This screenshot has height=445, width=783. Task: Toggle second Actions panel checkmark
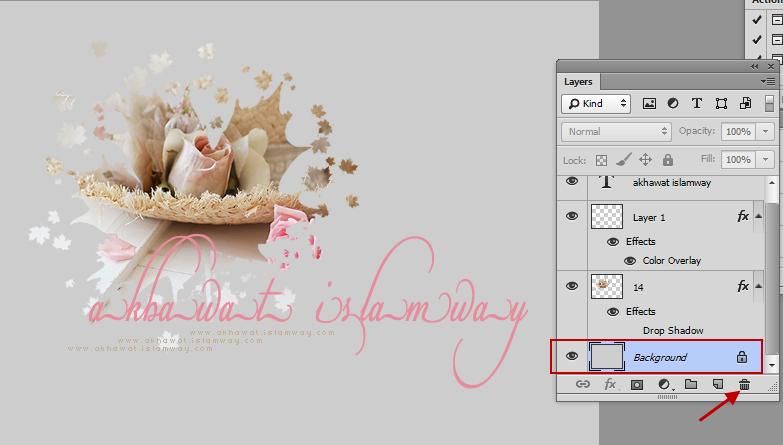point(757,39)
